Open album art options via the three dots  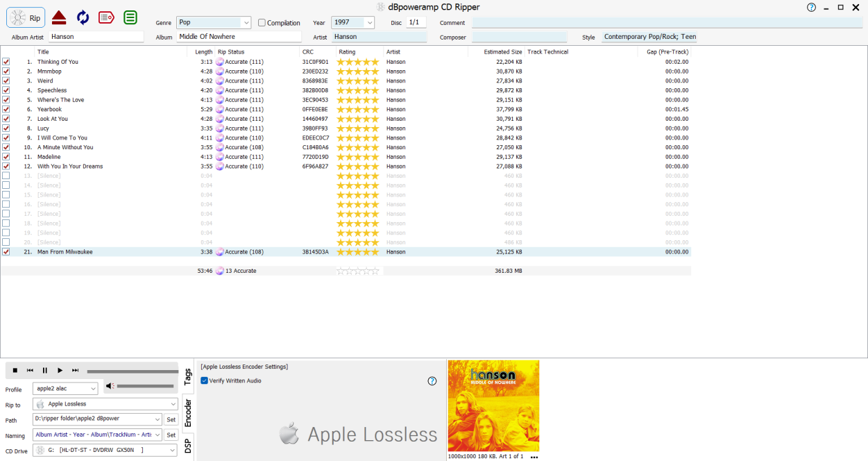coord(534,457)
